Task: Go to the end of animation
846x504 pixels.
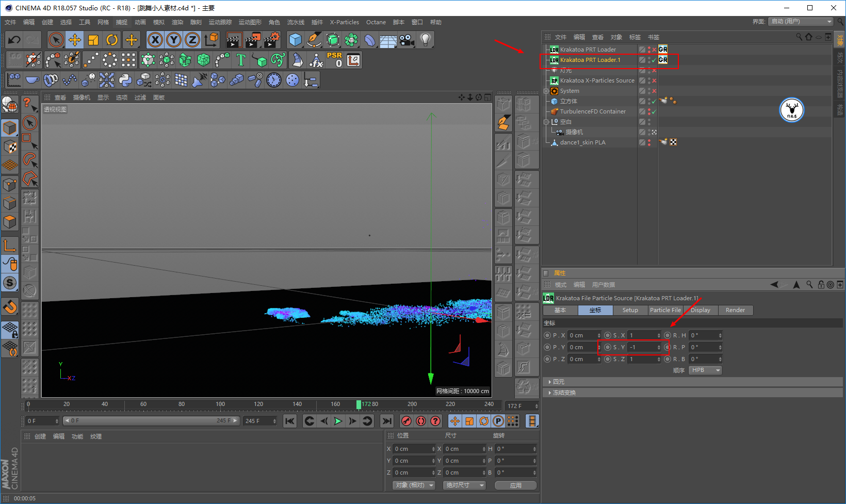Action: click(x=387, y=421)
